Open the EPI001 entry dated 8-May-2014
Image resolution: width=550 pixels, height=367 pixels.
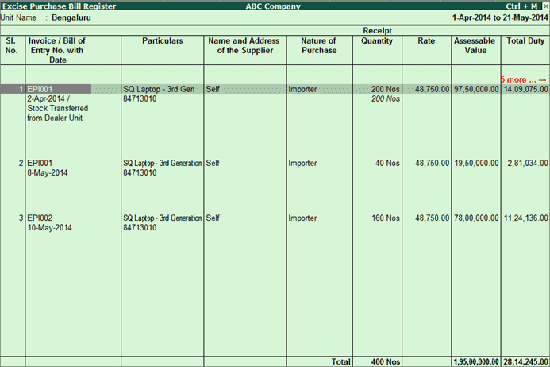click(40, 163)
